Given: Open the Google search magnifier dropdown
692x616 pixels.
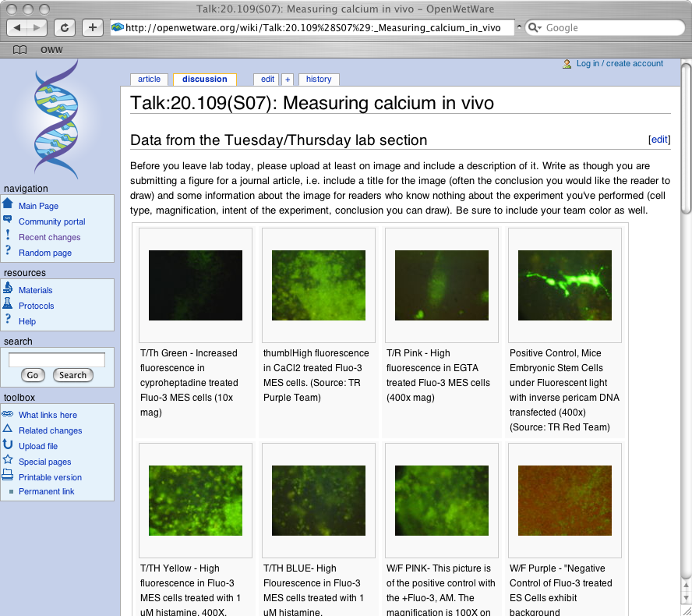Looking at the screenshot, I should coord(535,28).
